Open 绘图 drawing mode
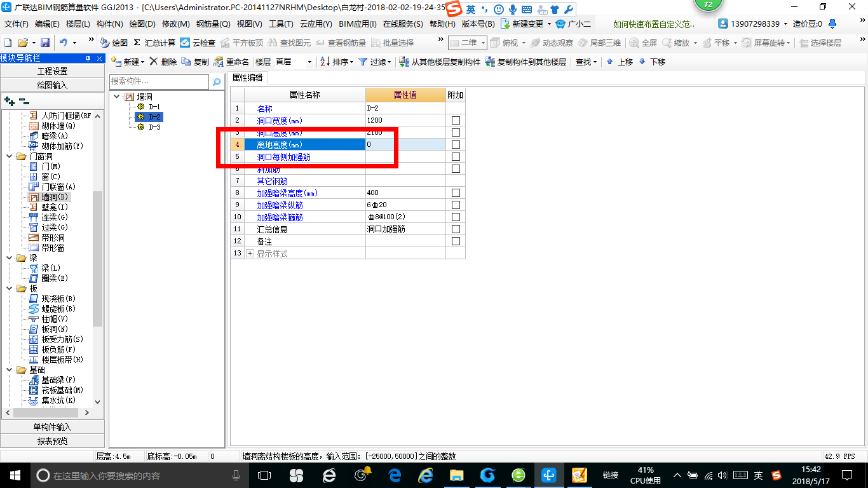868x488 pixels. pyautogui.click(x=114, y=43)
